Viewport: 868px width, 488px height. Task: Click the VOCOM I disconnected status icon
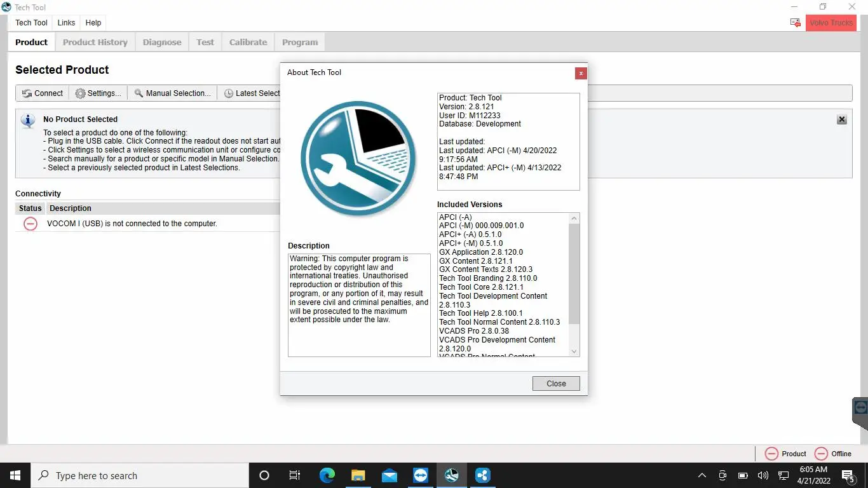click(x=30, y=224)
